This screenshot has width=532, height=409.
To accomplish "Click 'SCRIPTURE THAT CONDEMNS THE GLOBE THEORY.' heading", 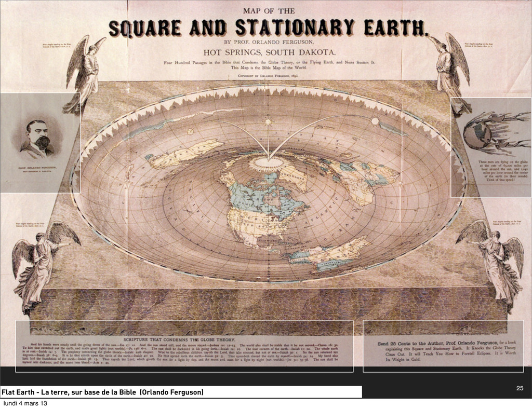I will [x=179, y=339].
